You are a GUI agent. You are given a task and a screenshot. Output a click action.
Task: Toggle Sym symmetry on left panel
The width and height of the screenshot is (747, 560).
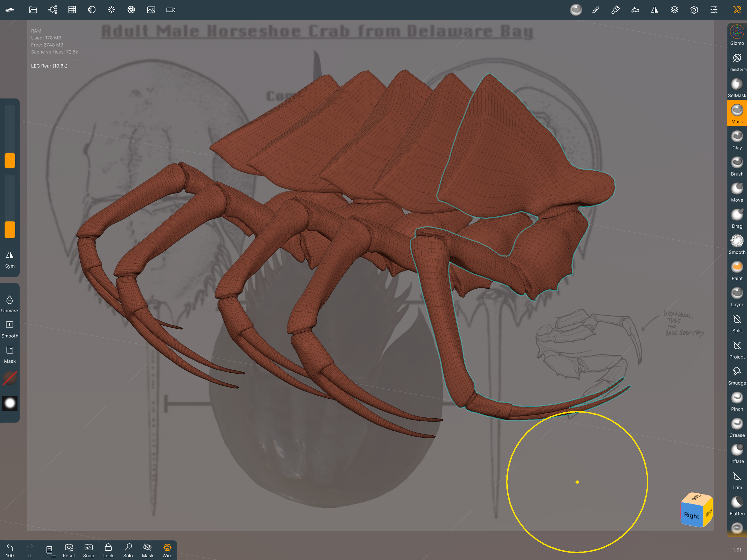point(10,259)
